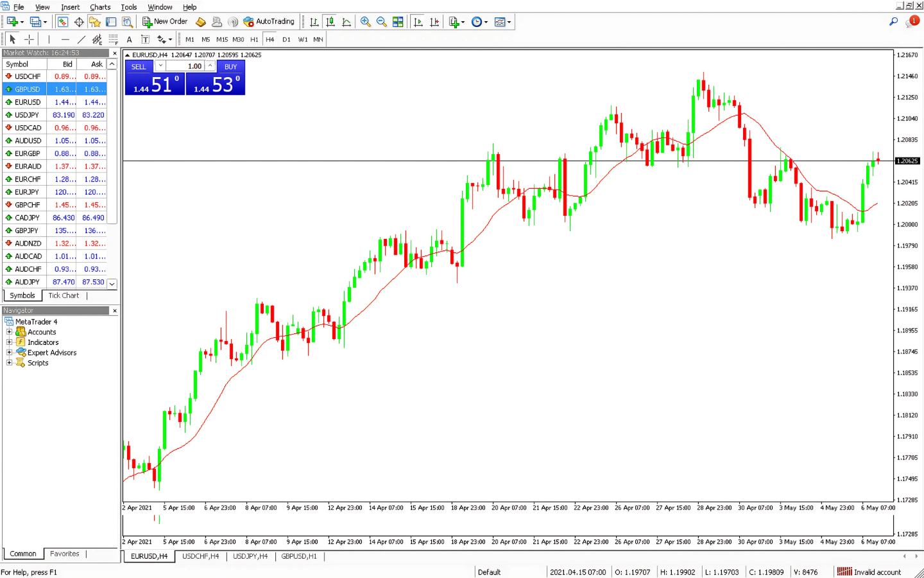Toggle AutoTrading on
The width and height of the screenshot is (924, 578).
(x=268, y=21)
